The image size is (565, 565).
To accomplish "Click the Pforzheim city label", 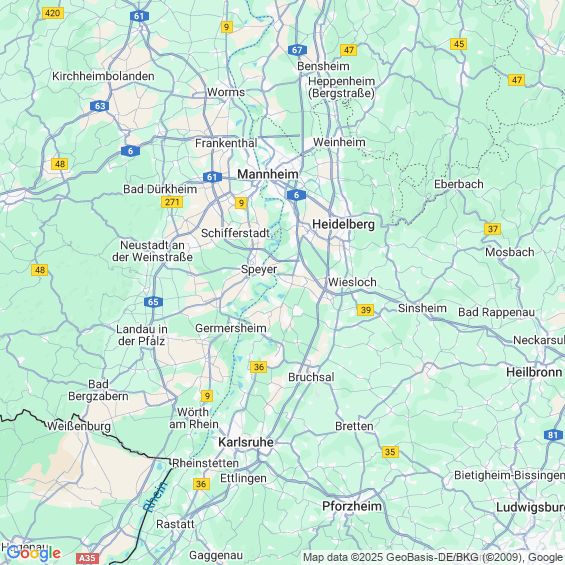I will click(x=352, y=506).
